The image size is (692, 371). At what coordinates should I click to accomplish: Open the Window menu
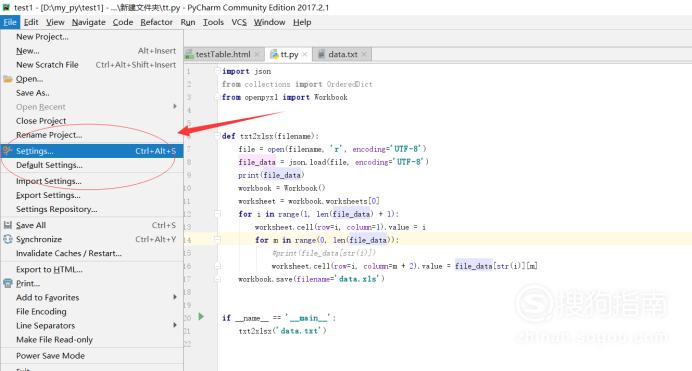[269, 22]
